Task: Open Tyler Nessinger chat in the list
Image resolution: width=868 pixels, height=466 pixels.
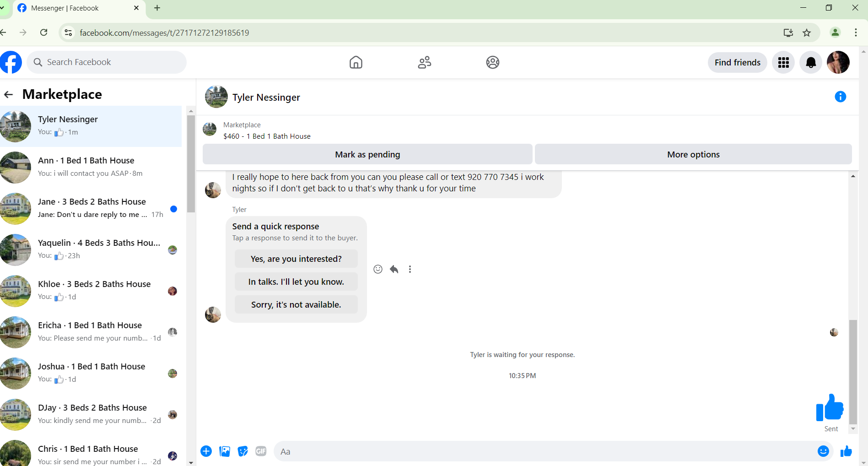Action: point(91,126)
